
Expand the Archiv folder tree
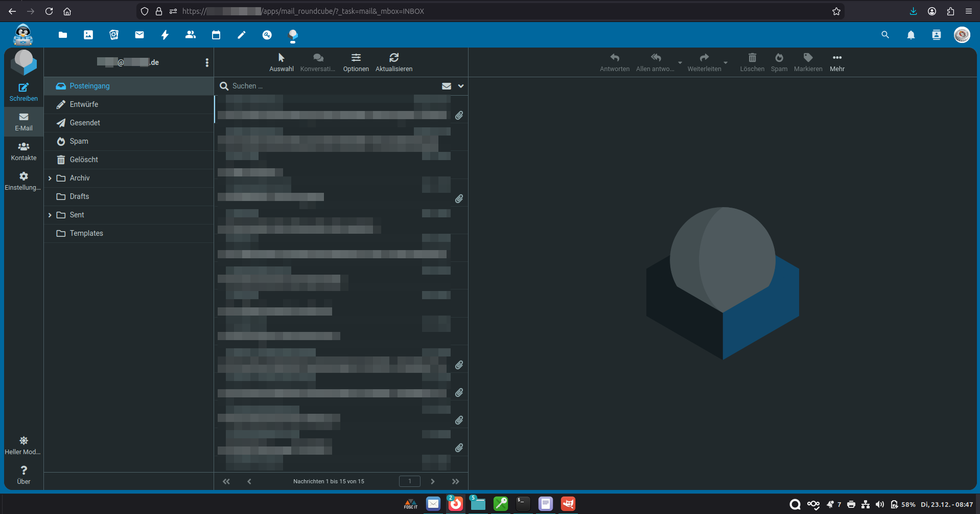(50, 178)
